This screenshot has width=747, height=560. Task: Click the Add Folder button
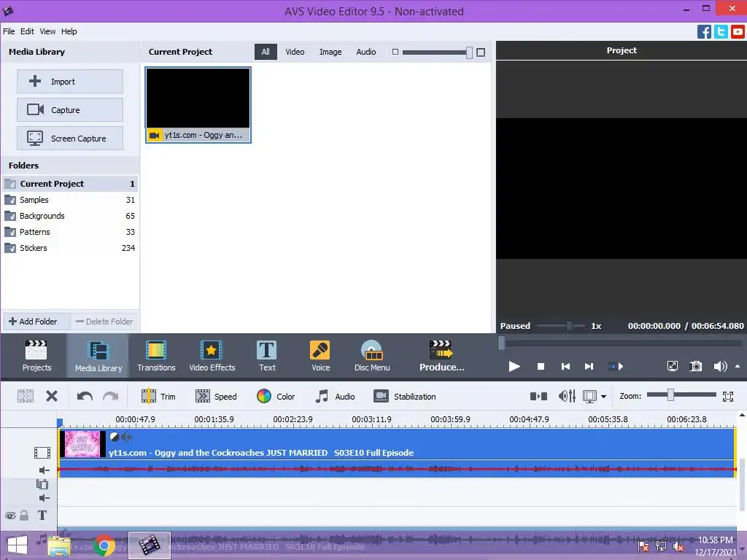pos(36,322)
